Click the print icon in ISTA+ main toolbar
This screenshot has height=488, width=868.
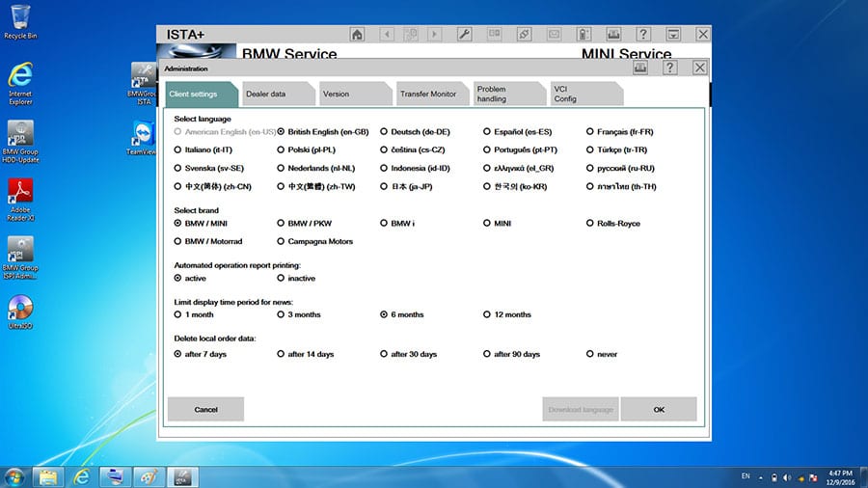613,35
